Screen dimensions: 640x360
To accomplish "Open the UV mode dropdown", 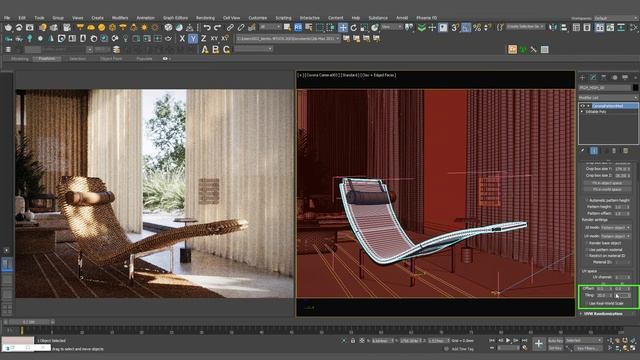I will (615, 236).
